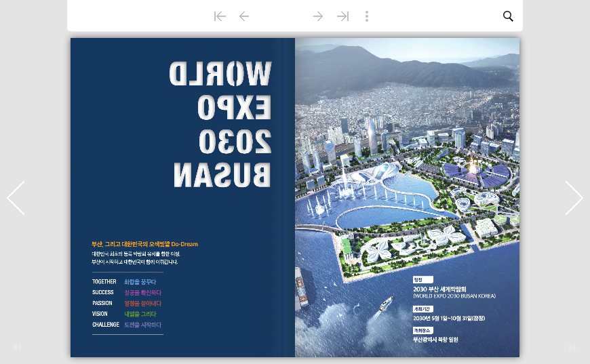Go to next page arrow in toolbar

point(318,16)
